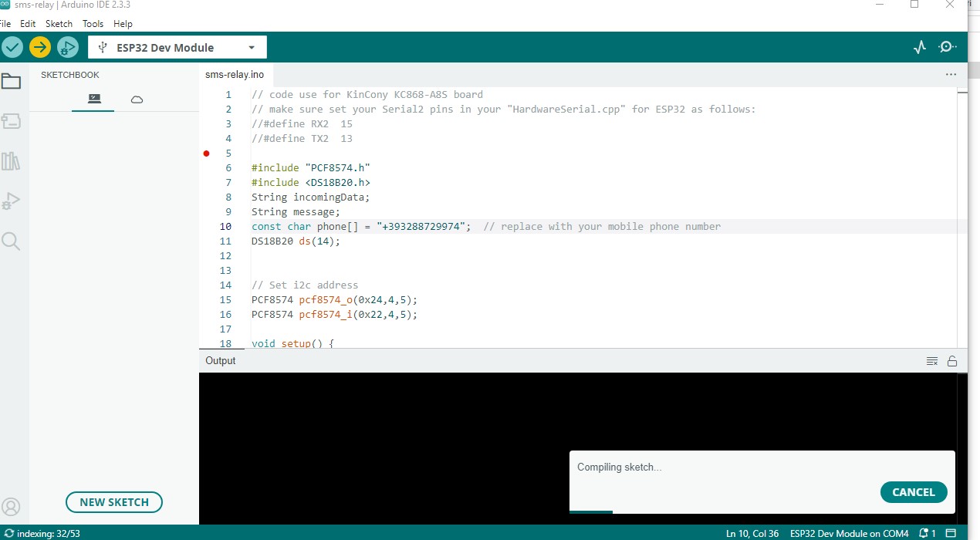This screenshot has width=980, height=540.
Task: Click the Upload arrow button
Action: click(40, 47)
